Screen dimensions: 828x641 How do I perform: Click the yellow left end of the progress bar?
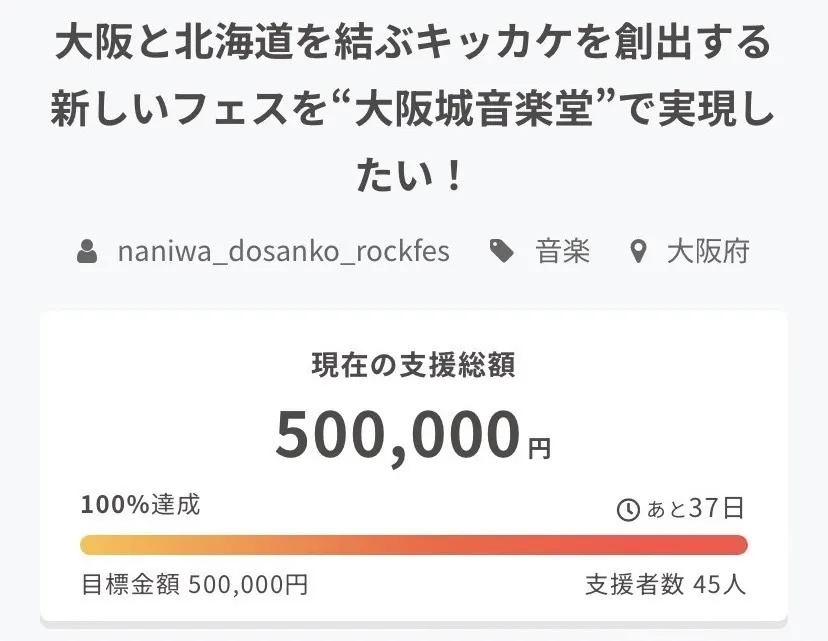coord(93,545)
